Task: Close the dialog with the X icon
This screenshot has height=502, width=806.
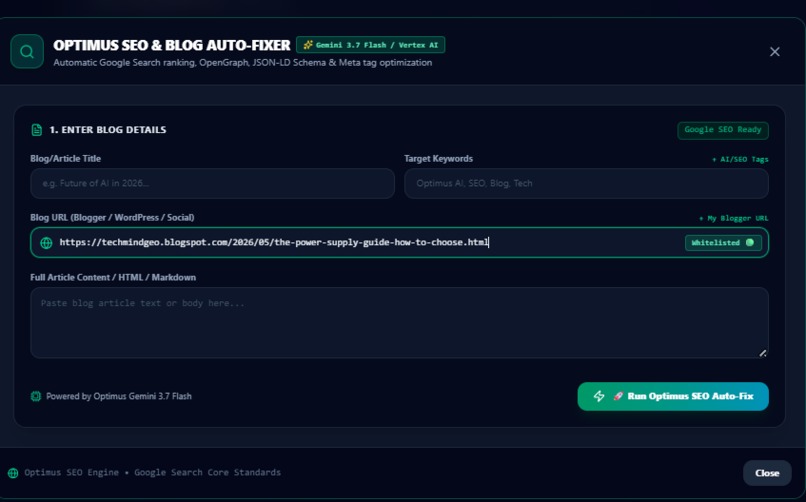Action: (x=775, y=52)
